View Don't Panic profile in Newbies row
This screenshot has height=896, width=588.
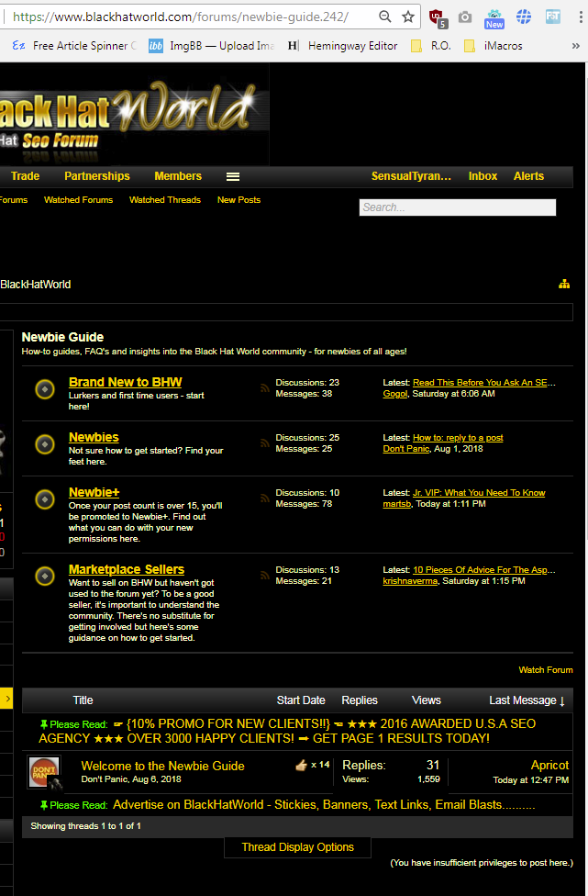(405, 449)
